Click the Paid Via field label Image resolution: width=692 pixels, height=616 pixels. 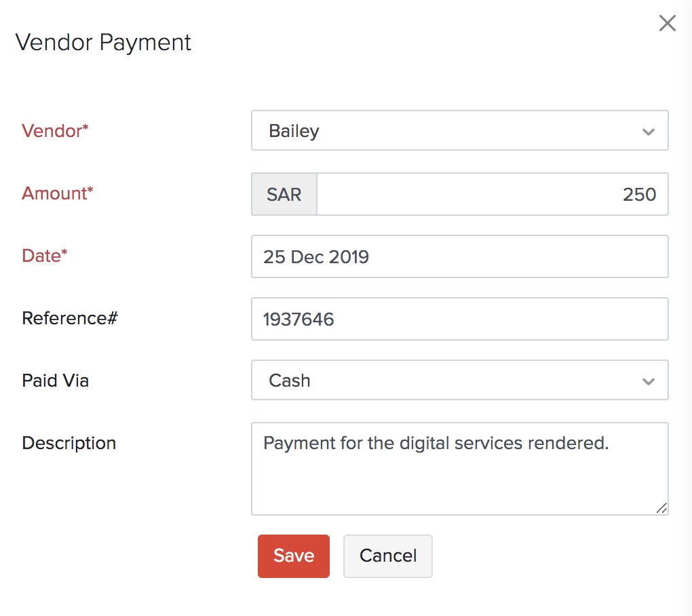[56, 381]
